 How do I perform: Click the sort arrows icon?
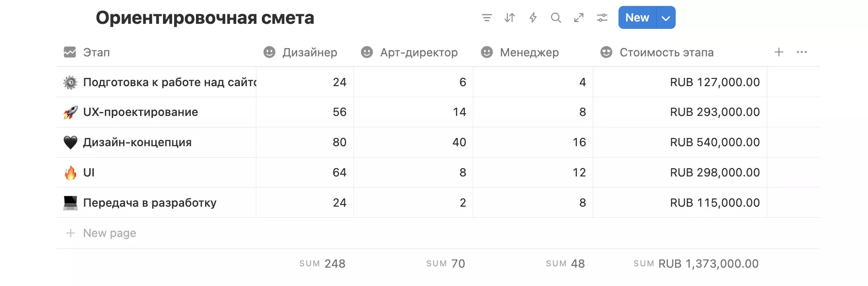(510, 18)
